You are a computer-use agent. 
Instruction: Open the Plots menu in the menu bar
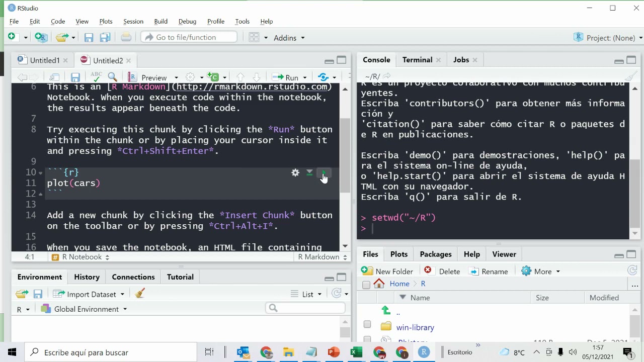106,21
